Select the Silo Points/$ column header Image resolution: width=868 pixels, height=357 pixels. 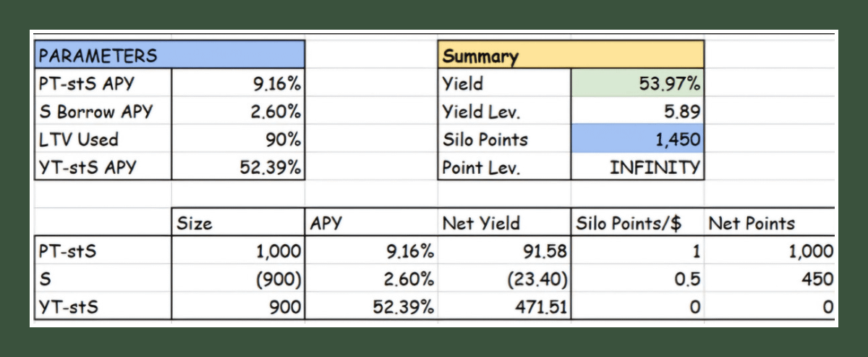pyautogui.click(x=637, y=223)
